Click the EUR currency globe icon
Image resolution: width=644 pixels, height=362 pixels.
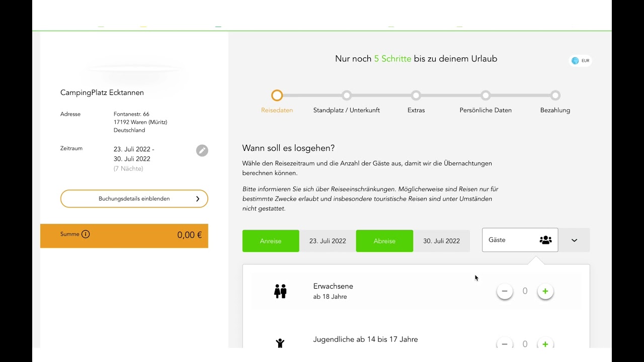[x=575, y=61]
